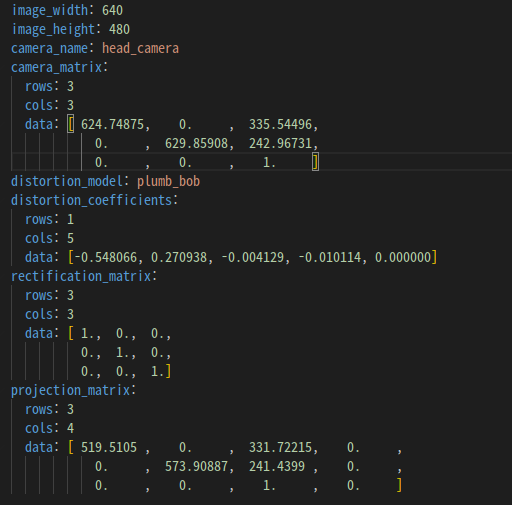Screen dimensions: 512x505
Task: Click distortion coefficient 0.270938
Action: (179, 257)
